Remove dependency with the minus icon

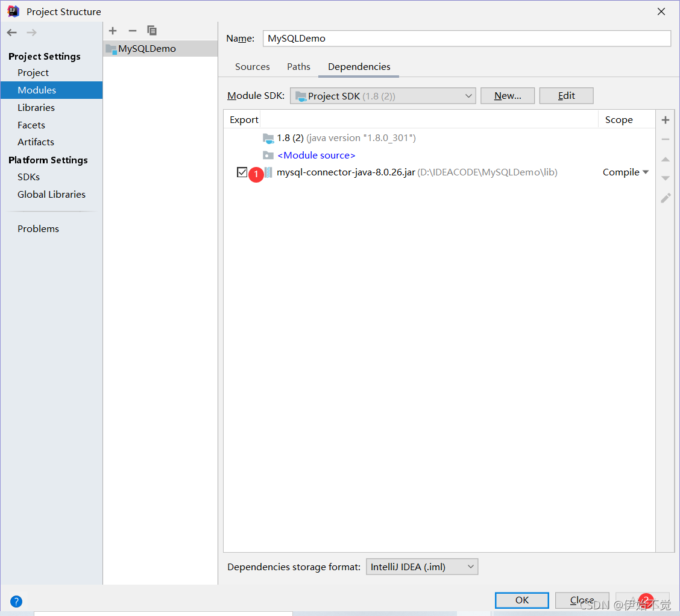(x=666, y=140)
